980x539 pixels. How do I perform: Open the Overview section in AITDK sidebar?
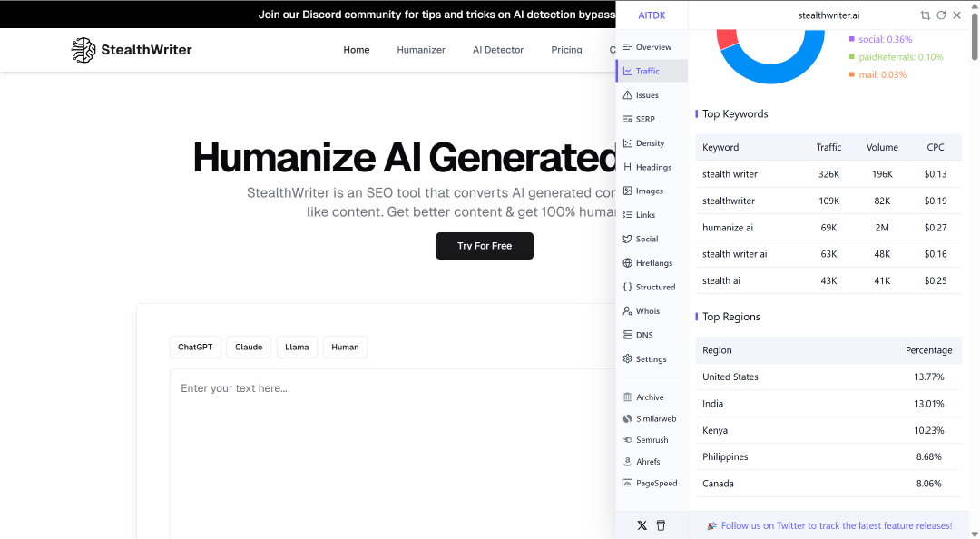click(652, 47)
